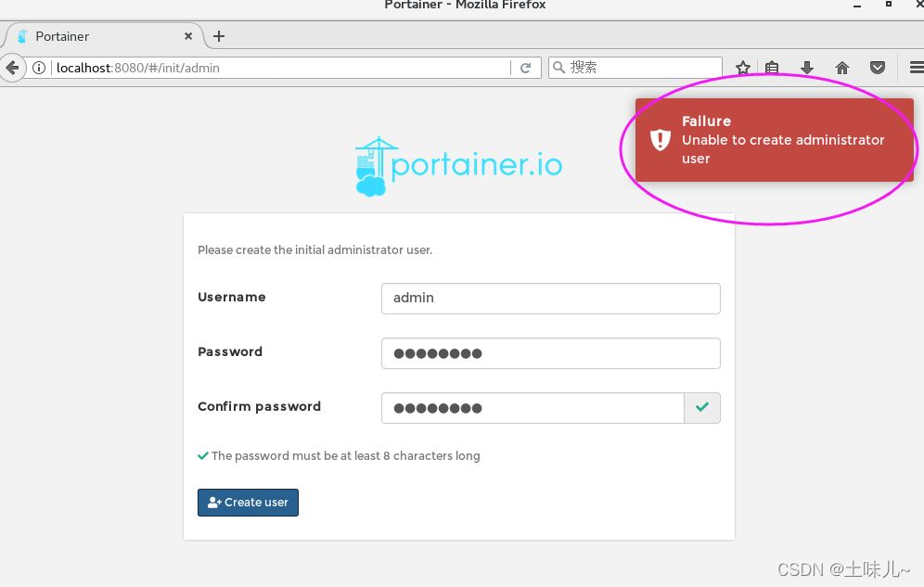The width and height of the screenshot is (924, 587).
Task: Open site information icon in address bar
Action: click(x=39, y=68)
